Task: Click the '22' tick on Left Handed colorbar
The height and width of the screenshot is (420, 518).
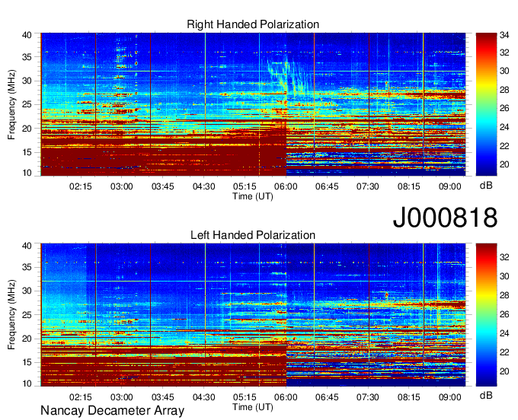Action: tap(504, 352)
